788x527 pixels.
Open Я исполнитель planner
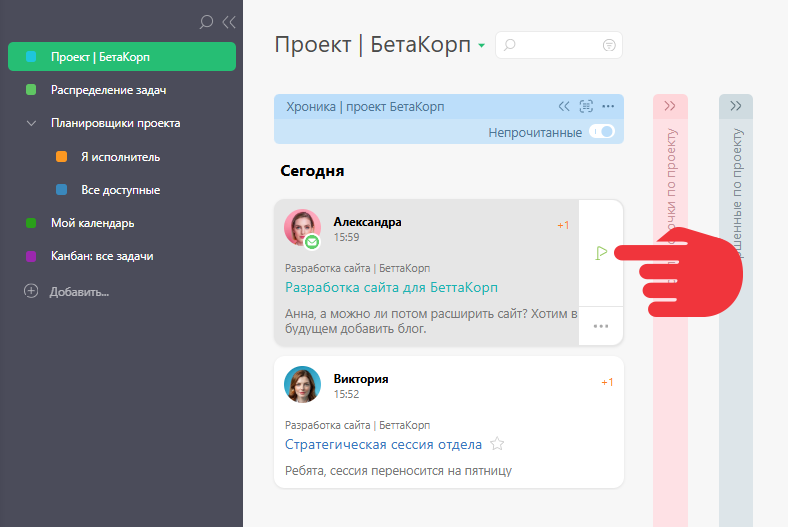(x=121, y=157)
